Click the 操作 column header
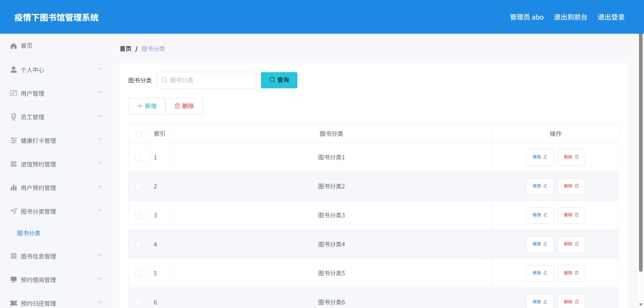Image resolution: width=644 pixels, height=308 pixels. [x=556, y=134]
